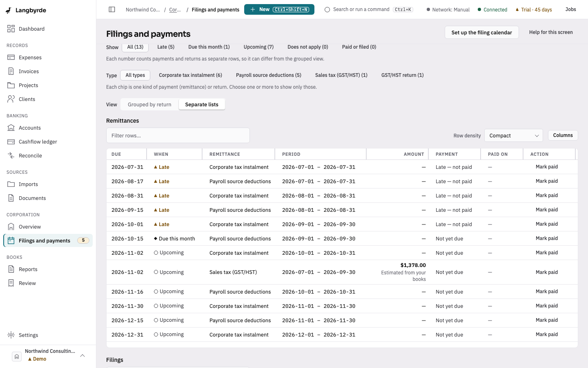Click Set up the filing calendar
This screenshot has height=368, width=588.
481,32
